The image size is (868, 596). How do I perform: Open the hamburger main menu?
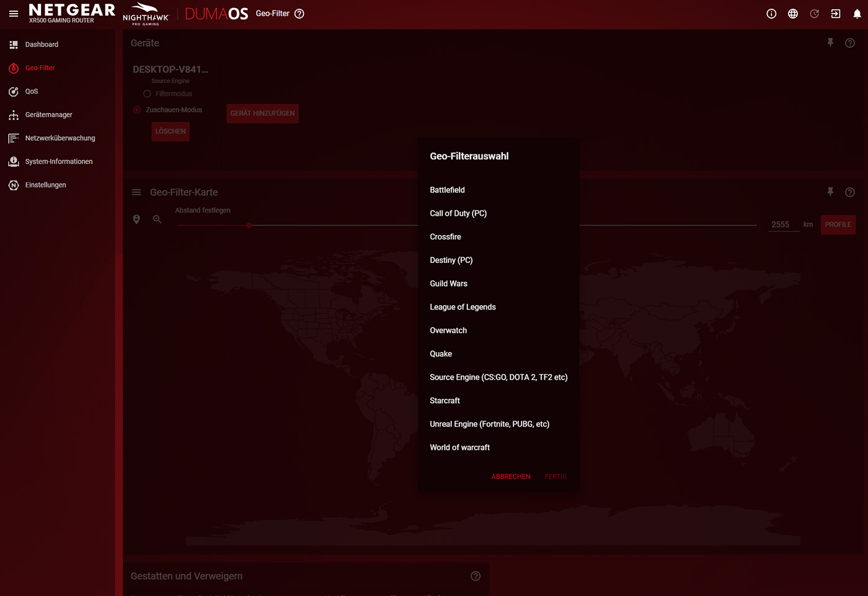14,14
